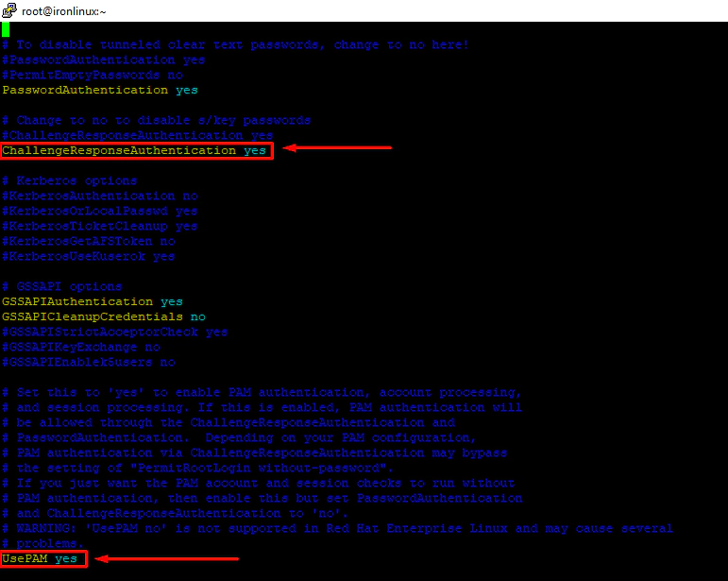Click the PuTTY icon in the title bar
Viewport: 728px width, 581px height.
8,9
